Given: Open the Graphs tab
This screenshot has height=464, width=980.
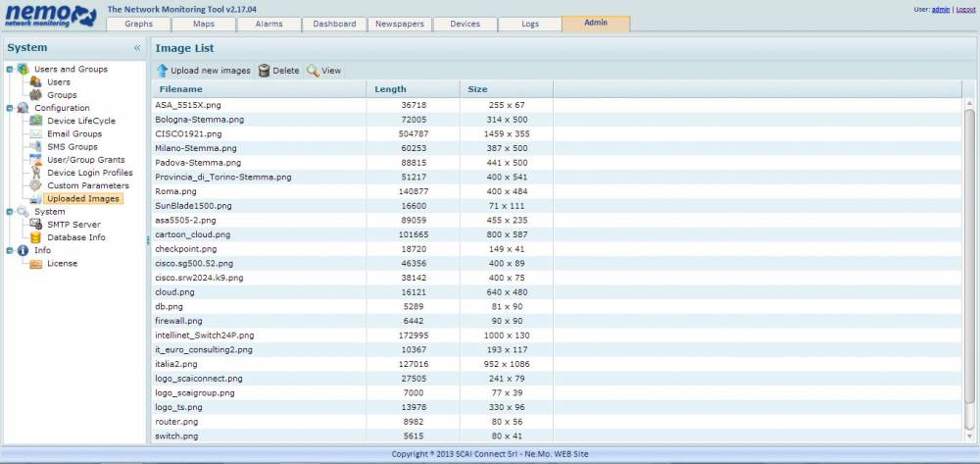Looking at the screenshot, I should pyautogui.click(x=138, y=24).
